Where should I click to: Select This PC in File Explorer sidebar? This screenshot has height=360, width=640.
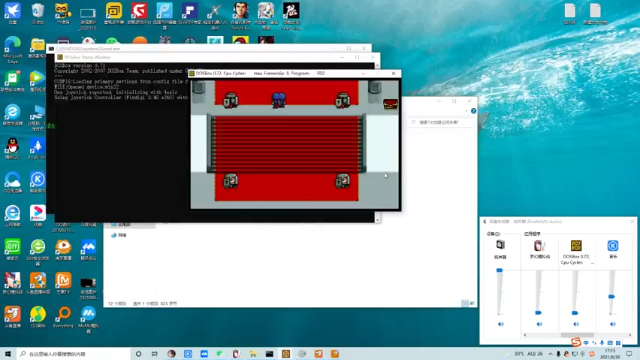click(121, 224)
